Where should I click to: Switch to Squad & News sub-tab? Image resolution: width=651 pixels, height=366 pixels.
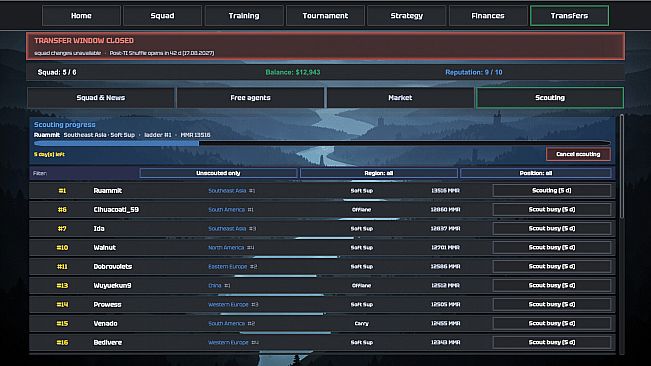(x=101, y=98)
